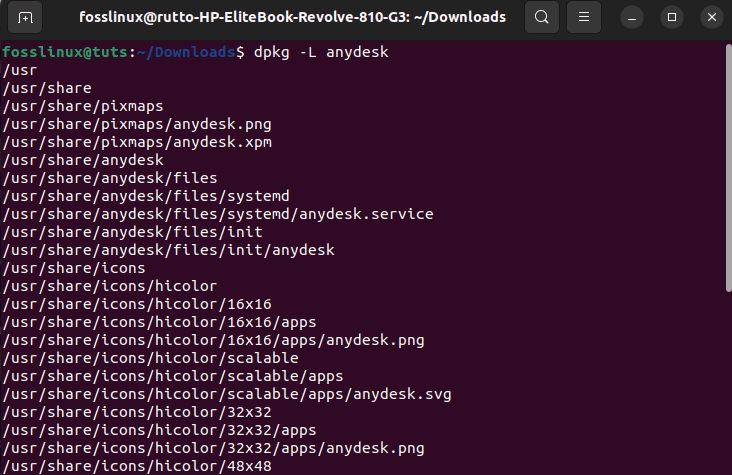Click the line '/usr/share/icons/hicolor/scalable'
The image size is (732, 475).
pyautogui.click(x=150, y=358)
